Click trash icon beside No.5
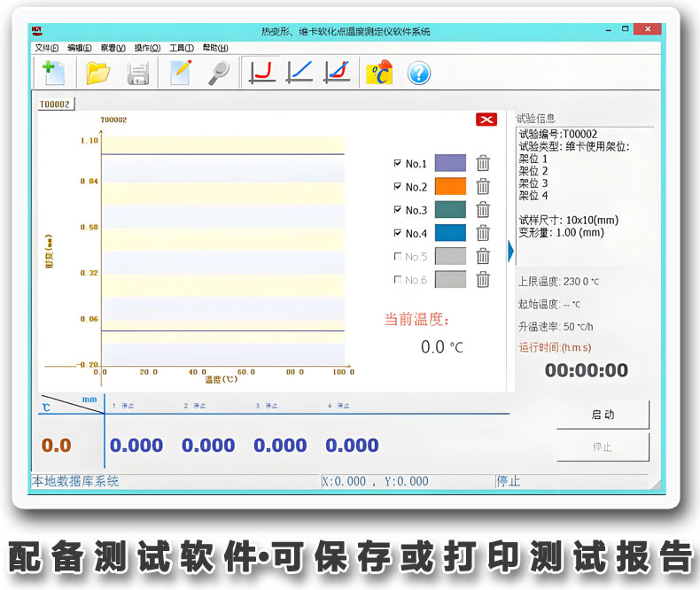This screenshot has width=700, height=590. pos(483,256)
